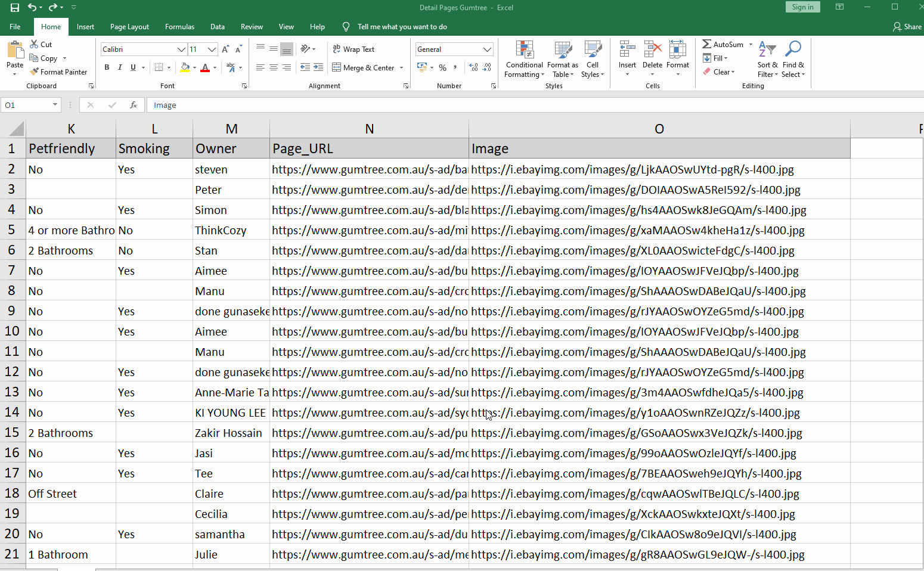This screenshot has height=571, width=924.
Task: Click the Share button
Action: click(907, 26)
